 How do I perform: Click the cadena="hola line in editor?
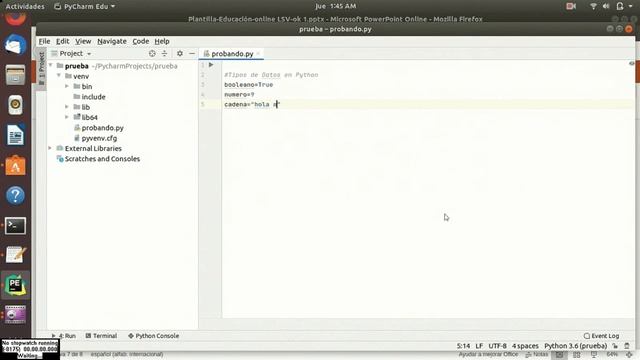(x=252, y=104)
